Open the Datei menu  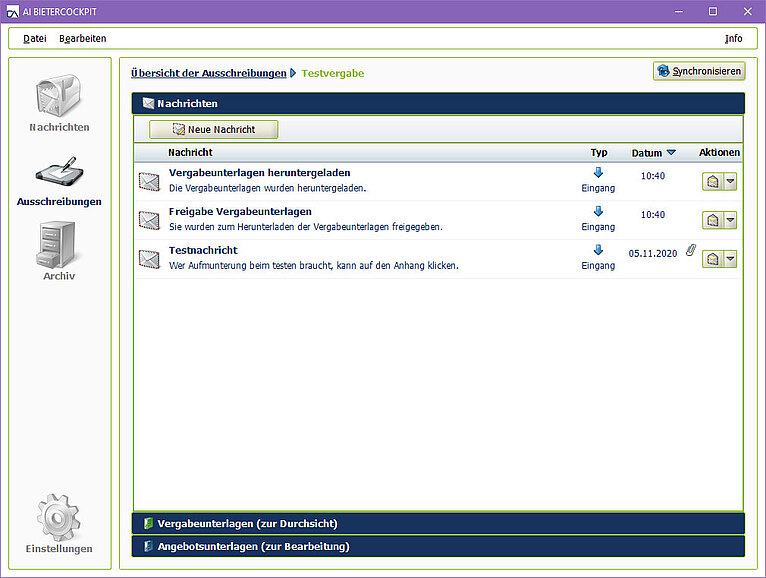click(x=35, y=38)
